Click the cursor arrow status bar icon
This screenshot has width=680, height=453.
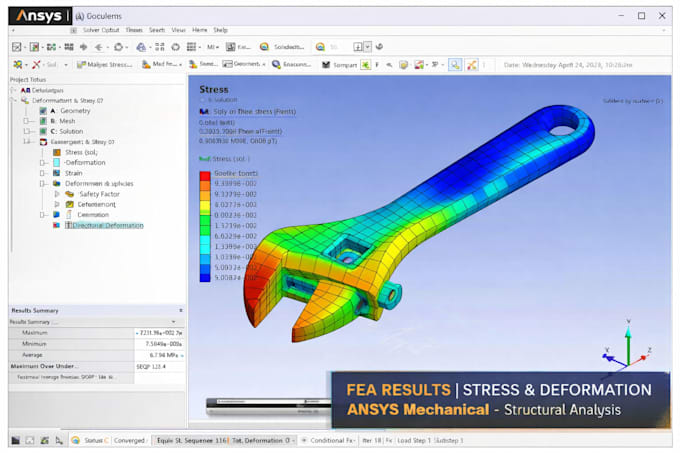click(59, 440)
